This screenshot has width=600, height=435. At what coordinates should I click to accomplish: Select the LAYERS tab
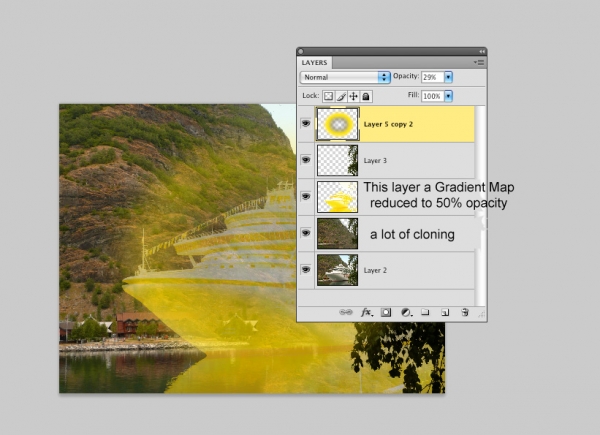314,63
